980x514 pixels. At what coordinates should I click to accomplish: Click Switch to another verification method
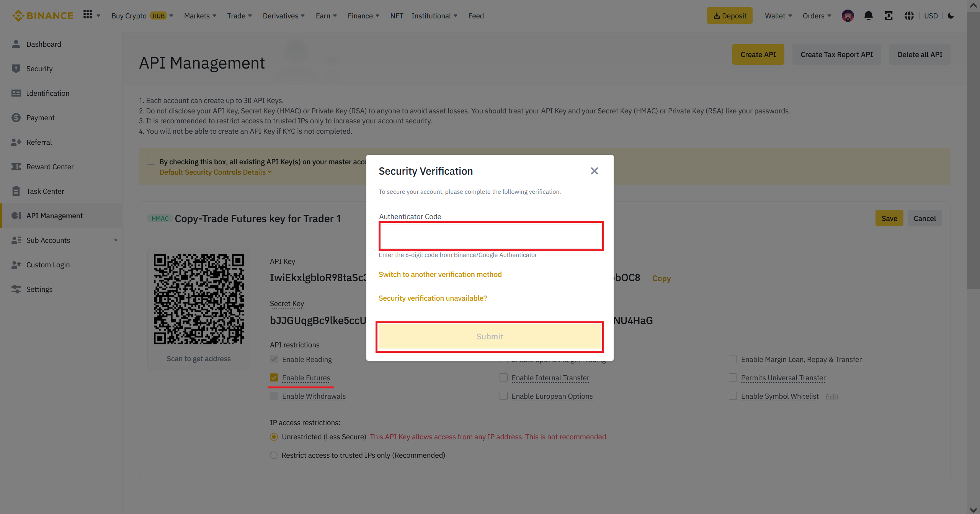(x=440, y=274)
